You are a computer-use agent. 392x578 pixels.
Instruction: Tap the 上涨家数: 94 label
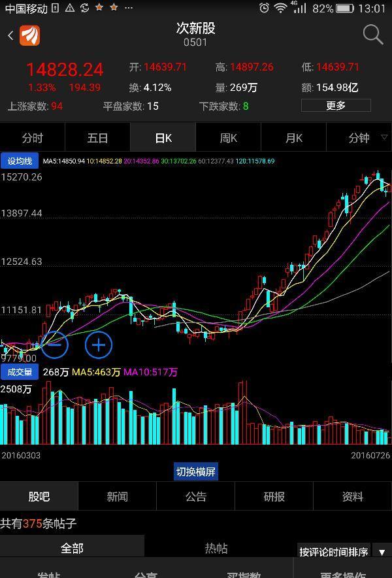[x=35, y=107]
